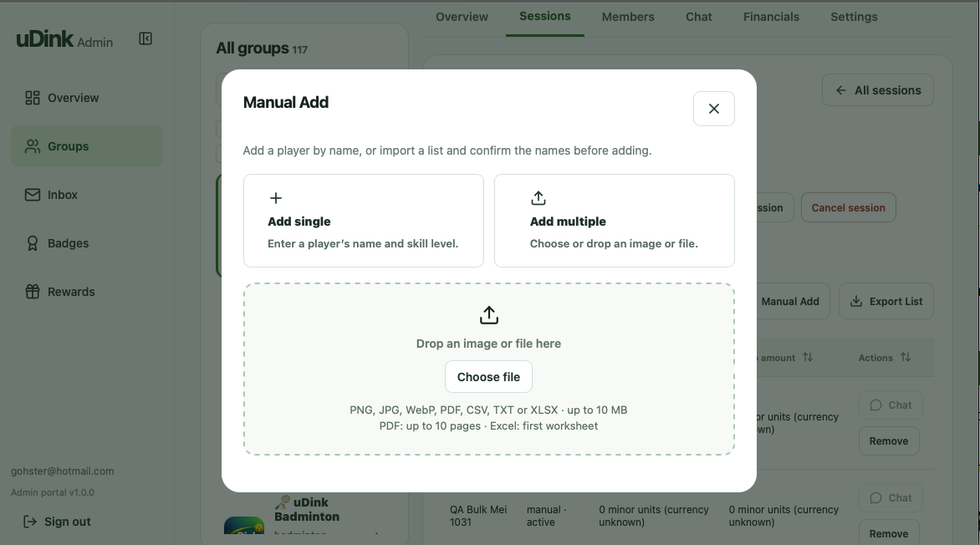Click the Choose file button
The width and height of the screenshot is (980, 545).
489,377
